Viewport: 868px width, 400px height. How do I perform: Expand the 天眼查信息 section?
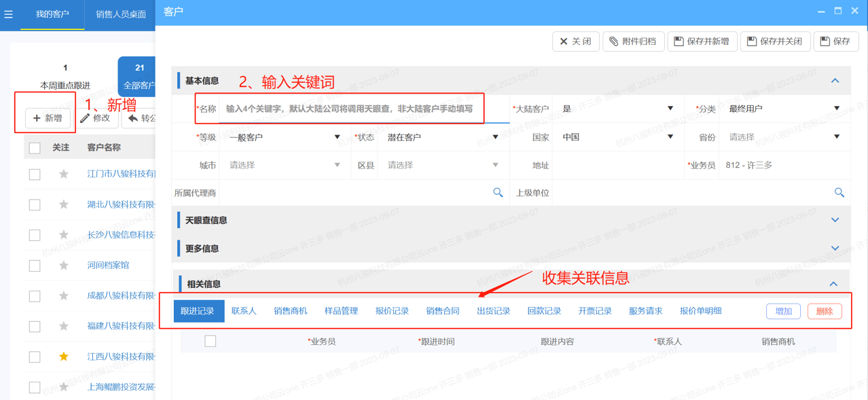click(x=835, y=219)
